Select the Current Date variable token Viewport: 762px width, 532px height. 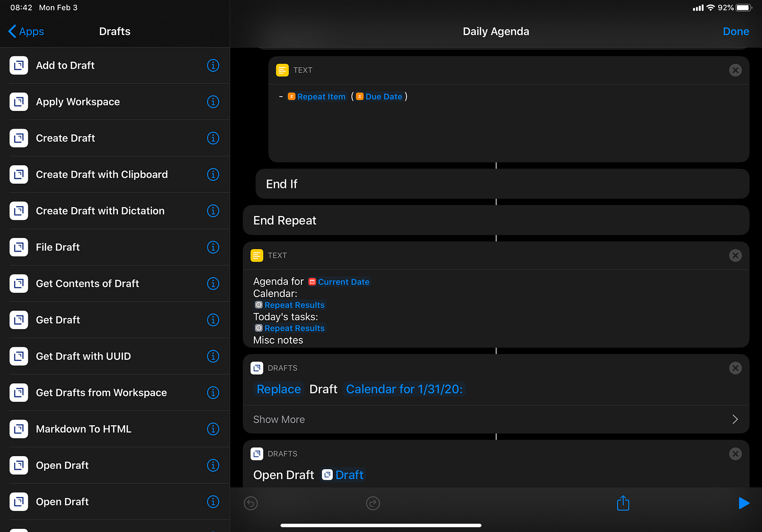pyautogui.click(x=339, y=282)
